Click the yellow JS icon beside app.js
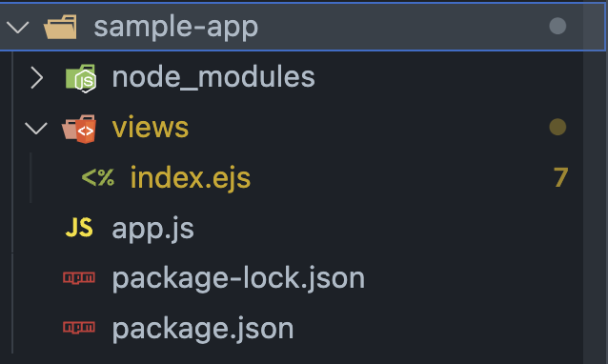Viewport: 608px width, 364px height. coord(79,228)
